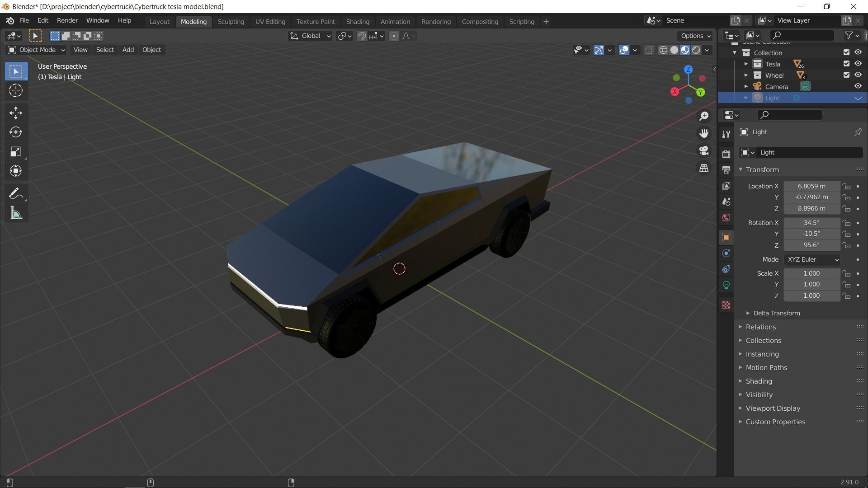The width and height of the screenshot is (868, 488).
Task: Hide the Camera in viewport
Action: click(858, 86)
